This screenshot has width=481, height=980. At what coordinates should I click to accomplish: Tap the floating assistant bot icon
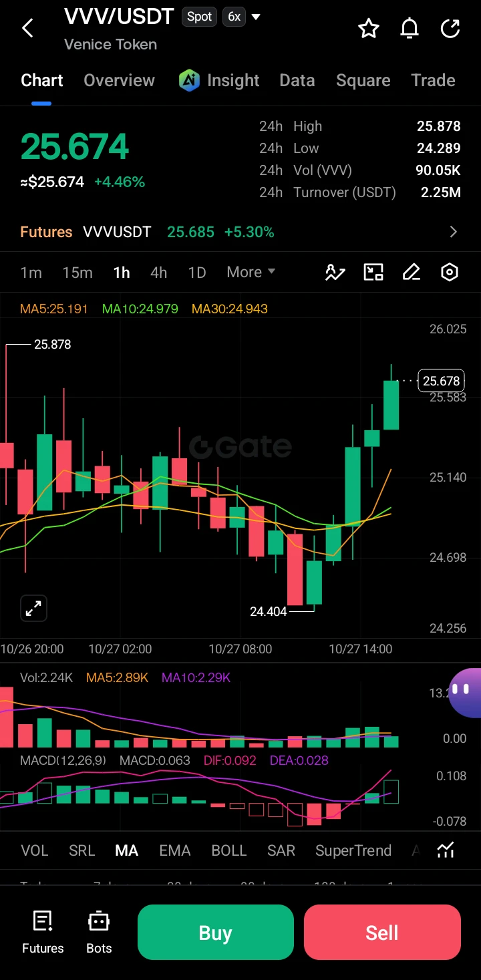coord(466,691)
